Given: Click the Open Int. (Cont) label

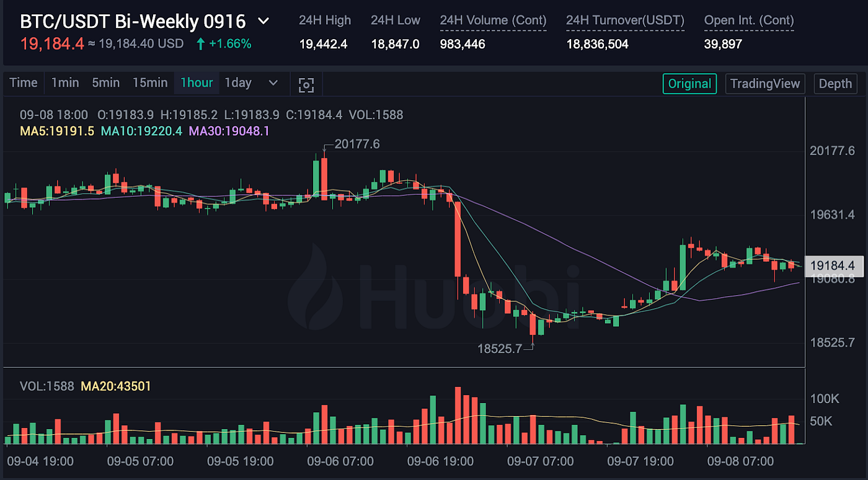Looking at the screenshot, I should (748, 20).
